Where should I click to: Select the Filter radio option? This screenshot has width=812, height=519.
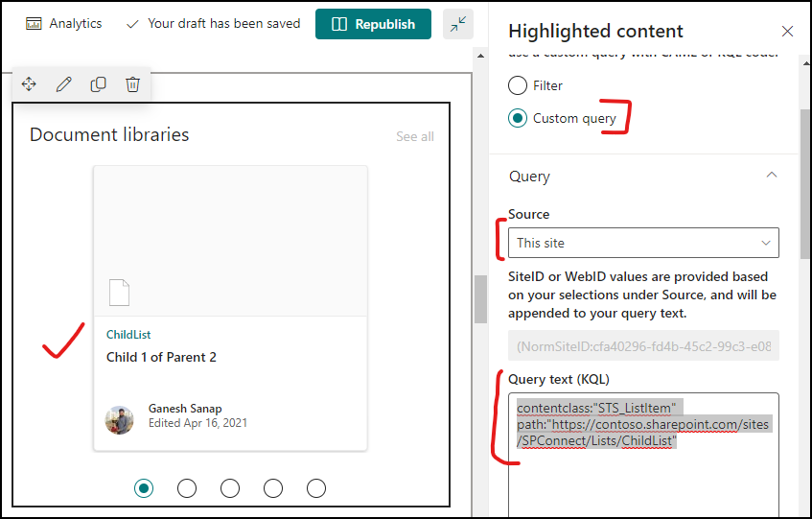pos(518,85)
